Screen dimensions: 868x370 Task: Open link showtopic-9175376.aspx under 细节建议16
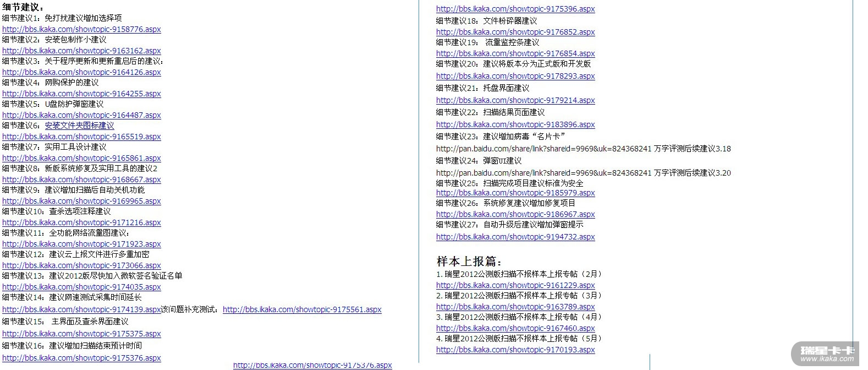coord(81,358)
